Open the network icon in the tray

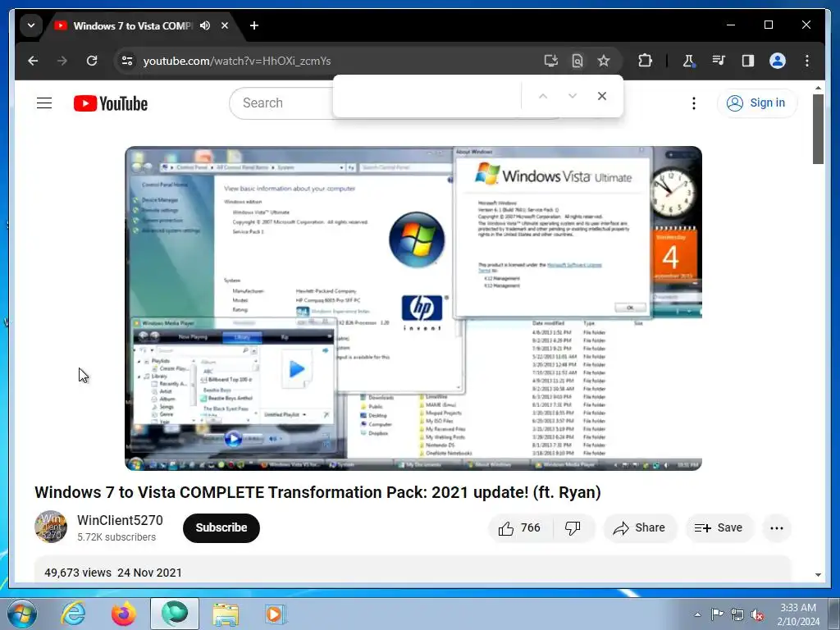click(737, 614)
